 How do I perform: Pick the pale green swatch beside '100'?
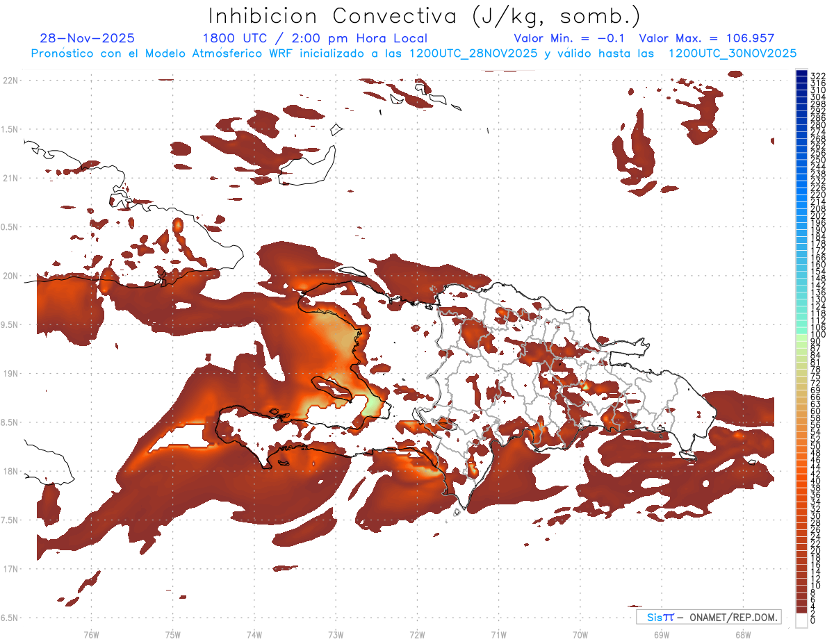coord(801,338)
